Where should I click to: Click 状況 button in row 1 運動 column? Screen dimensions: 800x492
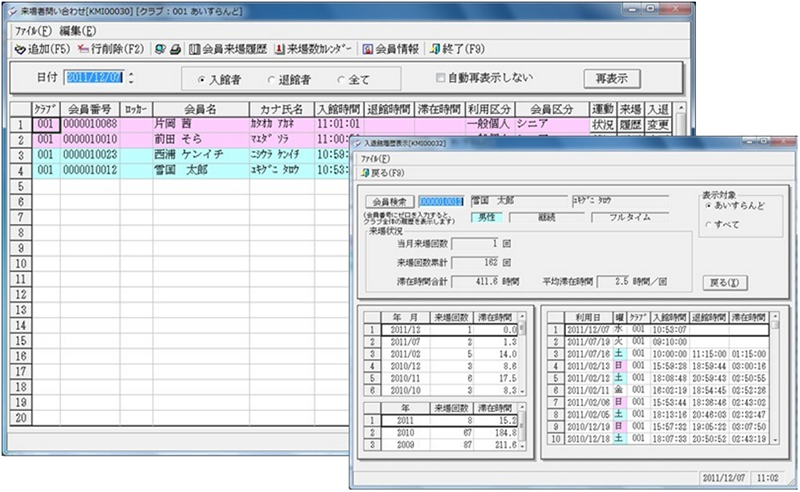click(603, 125)
